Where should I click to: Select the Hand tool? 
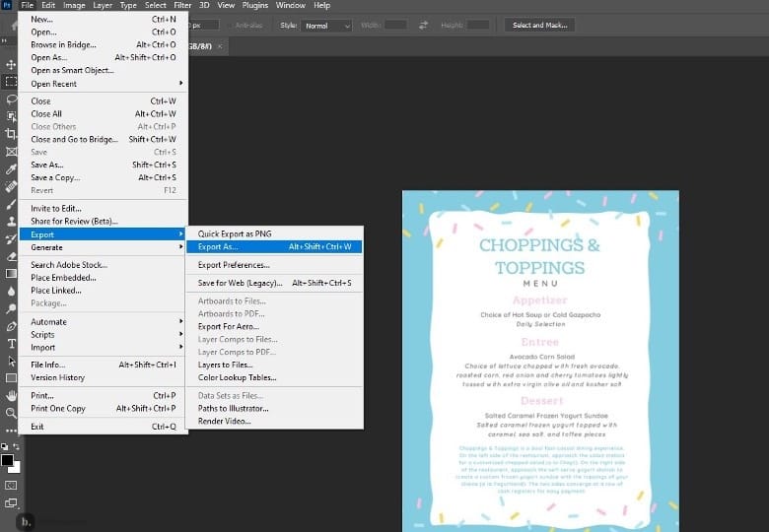point(11,396)
